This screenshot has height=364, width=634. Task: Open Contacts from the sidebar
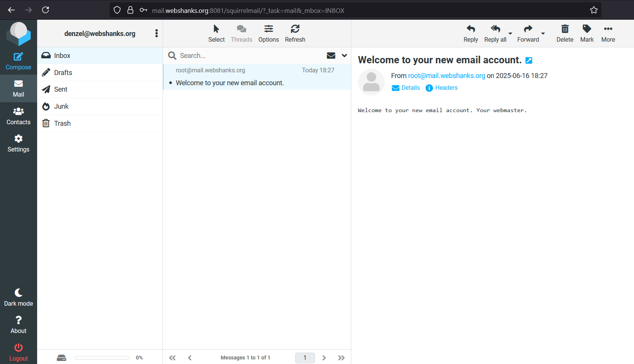tap(18, 116)
